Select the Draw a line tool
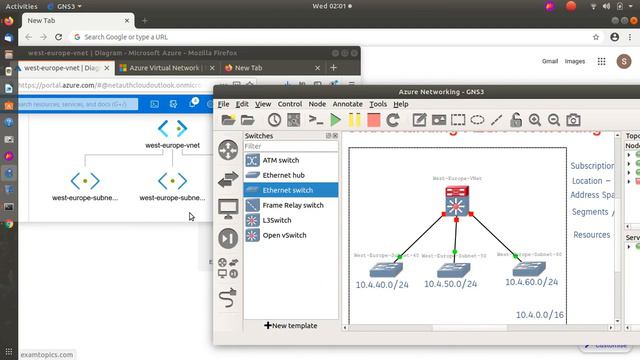The image size is (640, 360). pyautogui.click(x=496, y=120)
